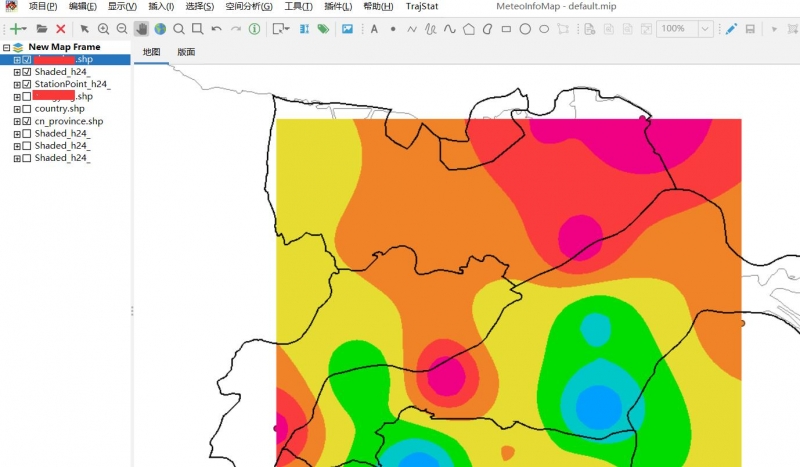Click the globe full extent icon

tap(160, 29)
